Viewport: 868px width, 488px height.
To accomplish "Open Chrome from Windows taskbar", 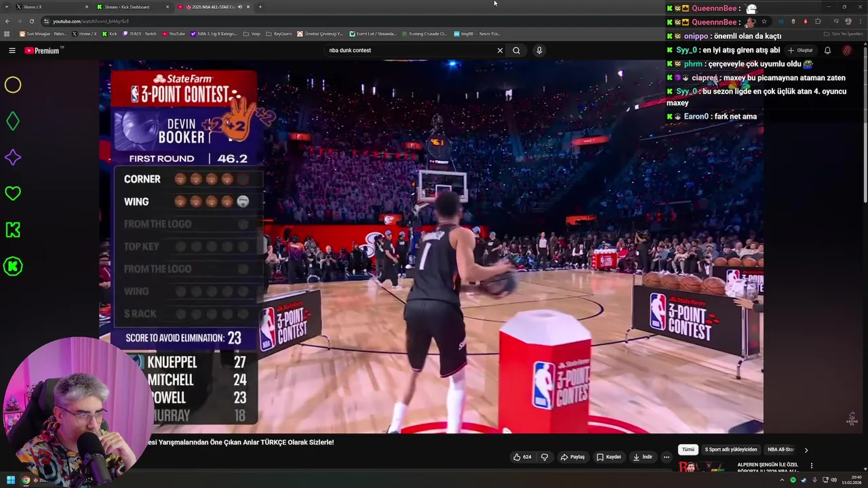I will point(26,480).
